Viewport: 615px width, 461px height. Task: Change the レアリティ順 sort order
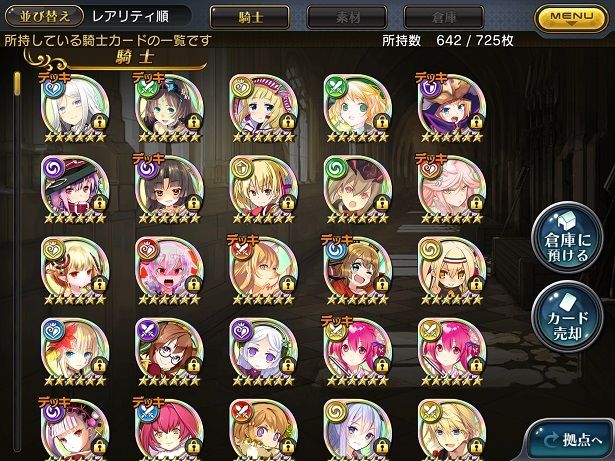click(x=130, y=16)
